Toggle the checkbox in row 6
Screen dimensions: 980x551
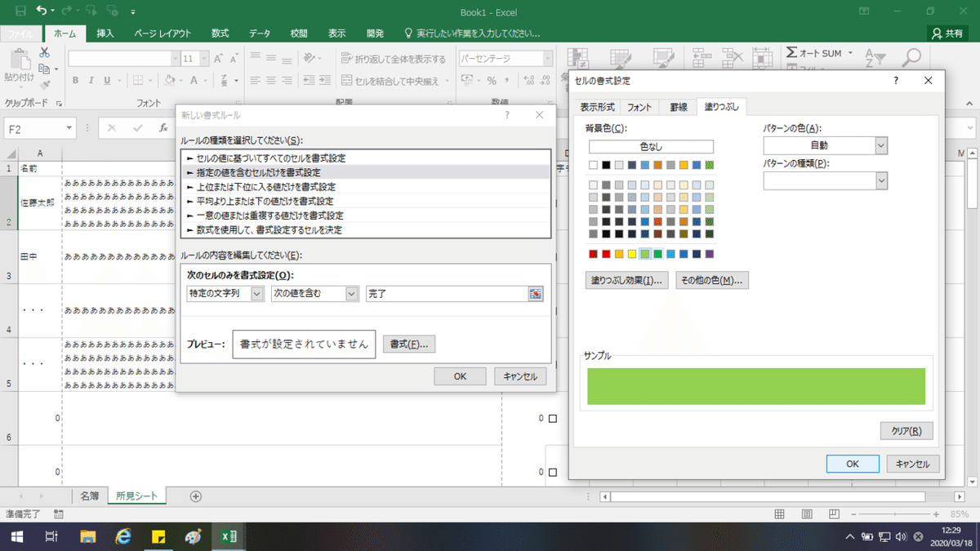coord(553,419)
